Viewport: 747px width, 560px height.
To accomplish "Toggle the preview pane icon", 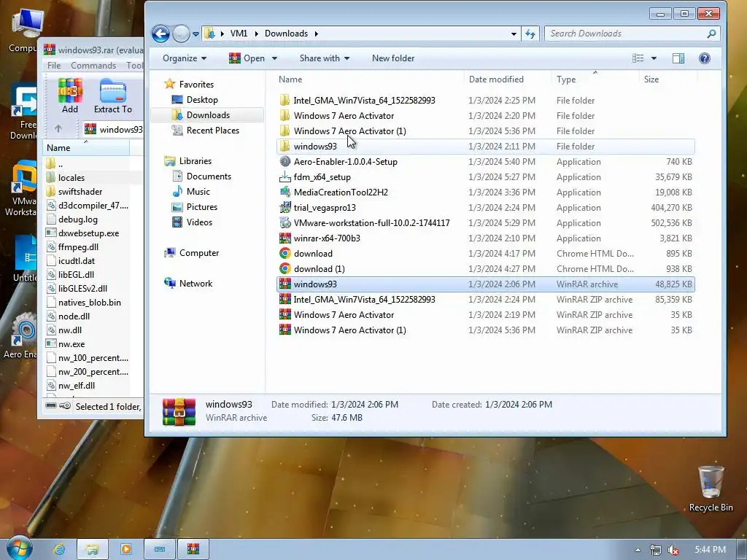I will point(678,58).
